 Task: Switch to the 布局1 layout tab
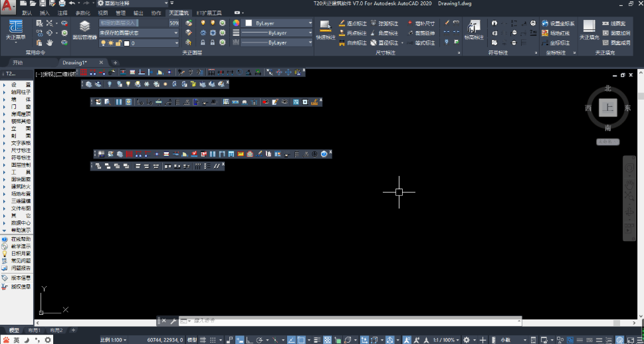click(x=34, y=330)
